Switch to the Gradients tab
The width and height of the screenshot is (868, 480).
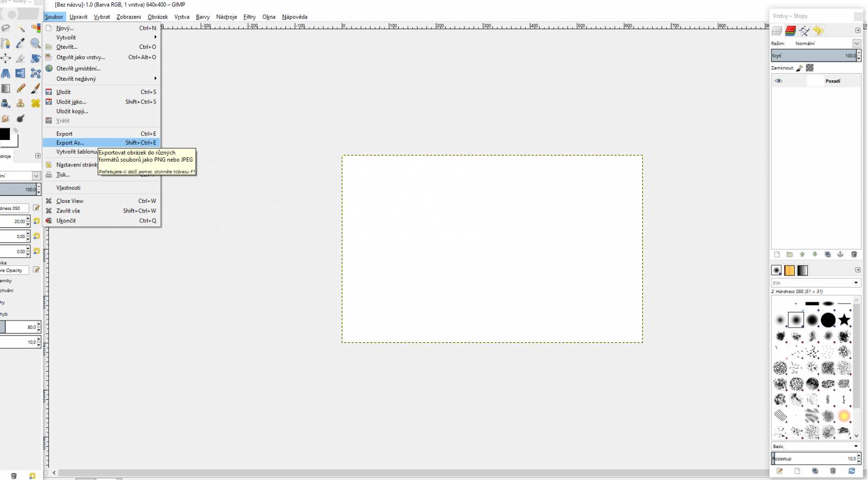802,270
